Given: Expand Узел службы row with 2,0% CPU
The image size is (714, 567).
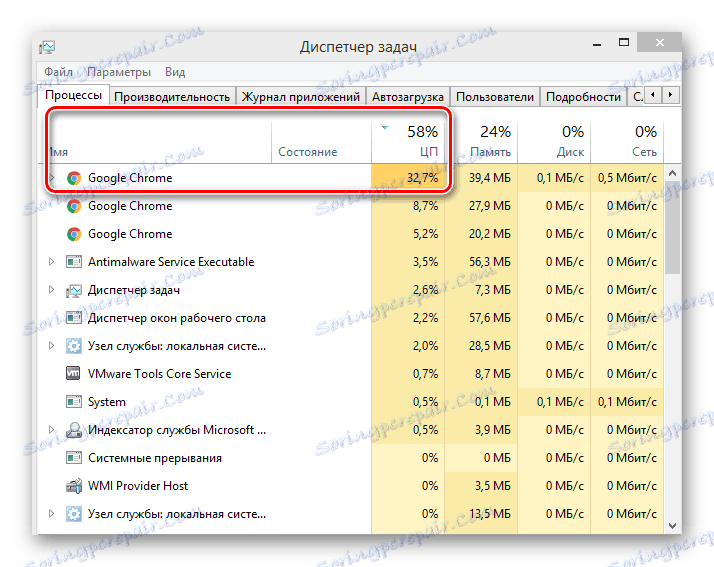Looking at the screenshot, I should coord(52,346).
